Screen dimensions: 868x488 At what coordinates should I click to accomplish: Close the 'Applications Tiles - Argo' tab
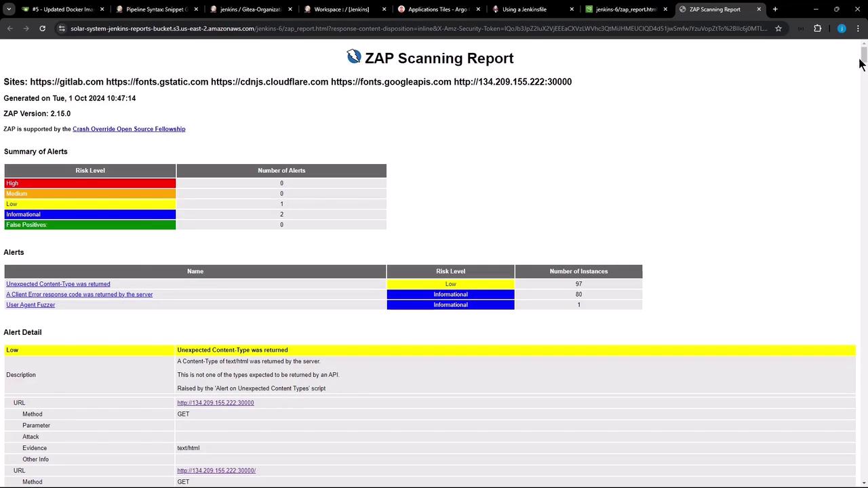[477, 9]
